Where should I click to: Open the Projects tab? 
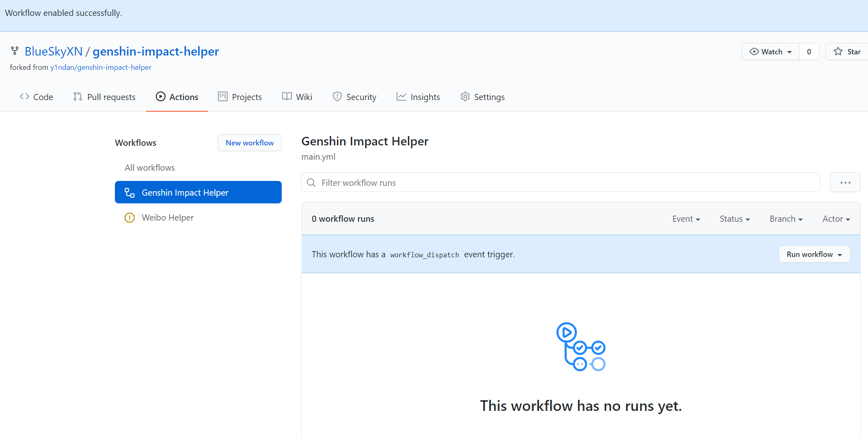pos(240,97)
